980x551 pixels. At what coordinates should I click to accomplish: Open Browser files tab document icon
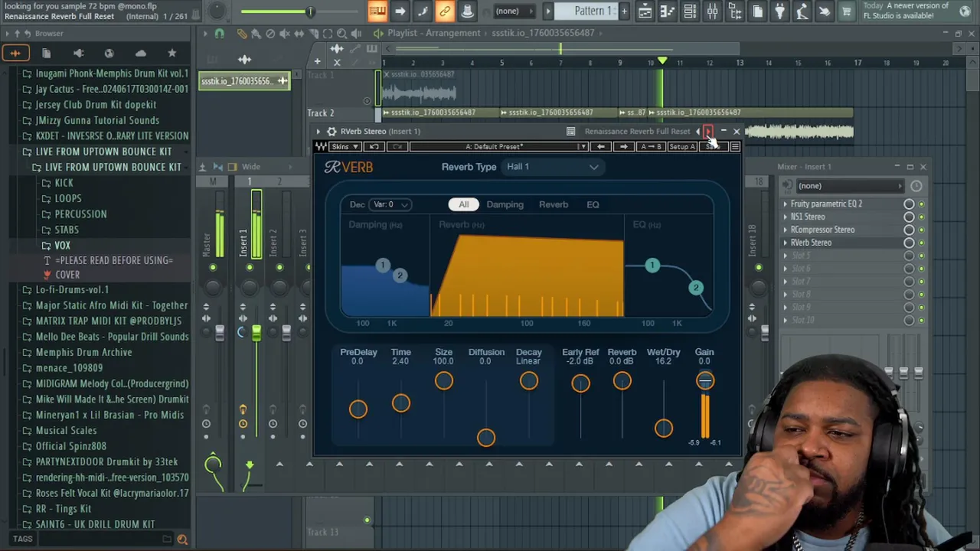click(x=46, y=53)
